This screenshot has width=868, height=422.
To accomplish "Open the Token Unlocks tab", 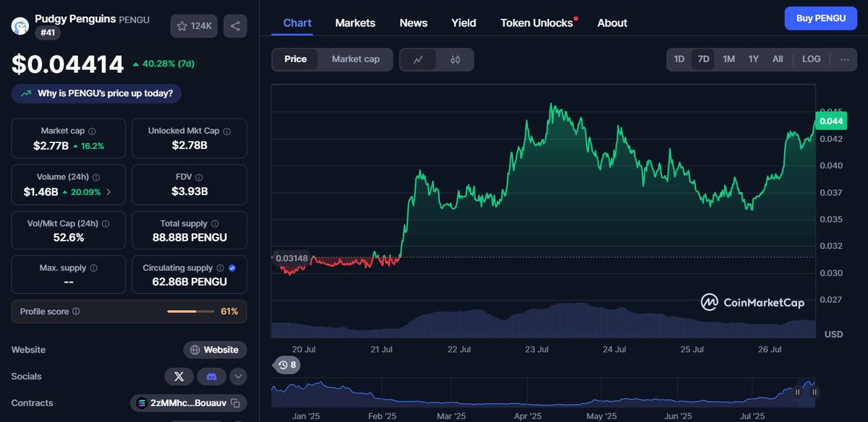I will (x=537, y=23).
